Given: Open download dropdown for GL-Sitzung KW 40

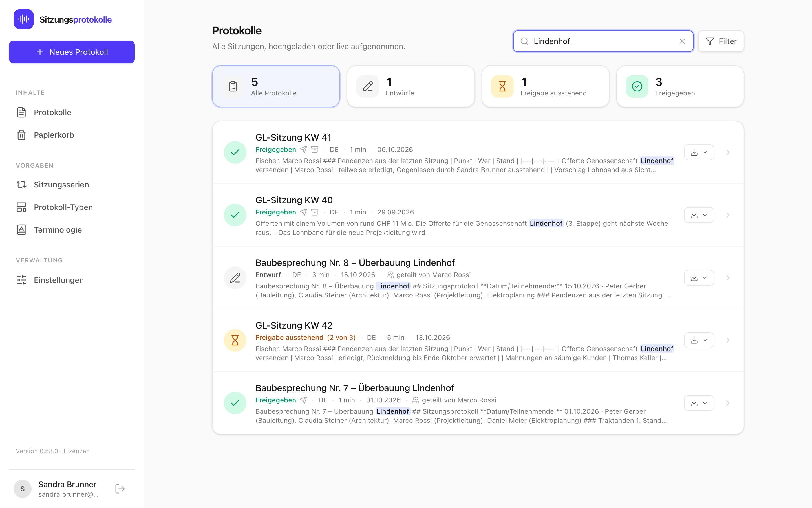Looking at the screenshot, I should [699, 215].
